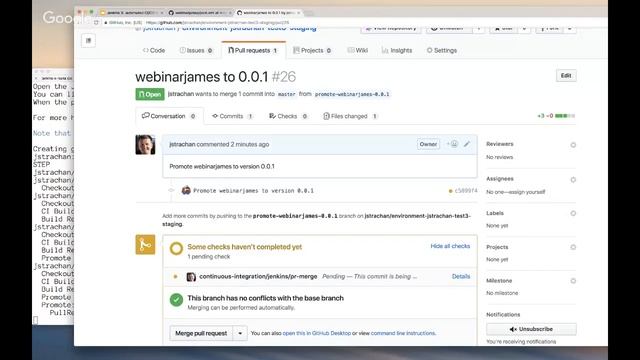The height and width of the screenshot is (360, 640).
Task: Click the diffstat +3 -0 bar
Action: tap(556, 116)
